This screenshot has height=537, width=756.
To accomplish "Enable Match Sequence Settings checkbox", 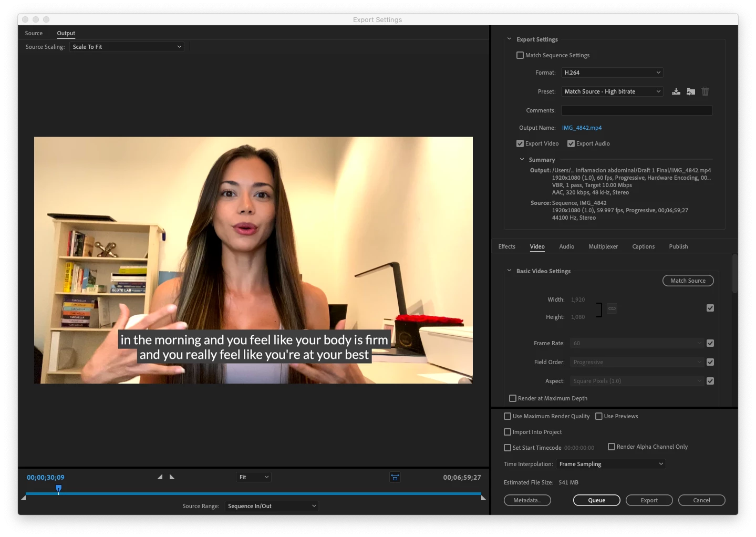I will (520, 55).
